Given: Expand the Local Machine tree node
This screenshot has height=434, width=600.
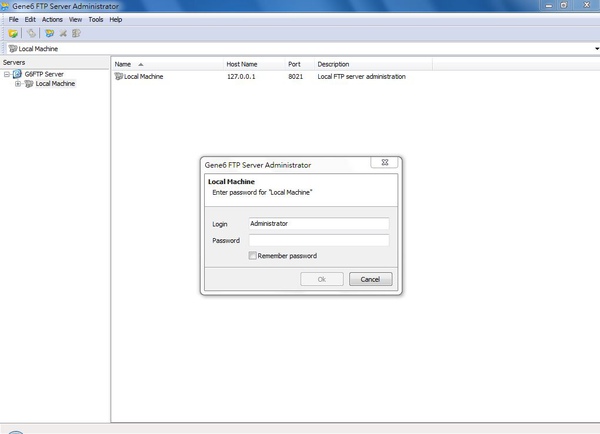Looking at the screenshot, I should coord(18,84).
